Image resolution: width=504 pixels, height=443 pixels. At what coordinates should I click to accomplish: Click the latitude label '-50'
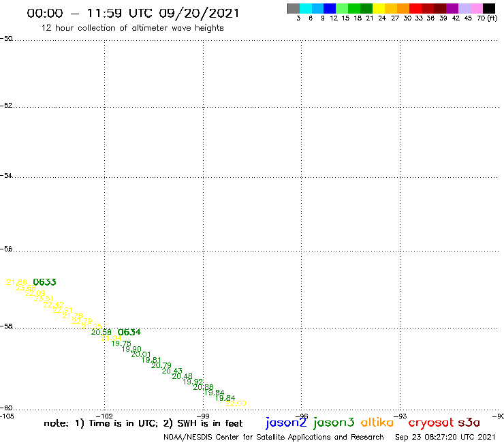6,39
